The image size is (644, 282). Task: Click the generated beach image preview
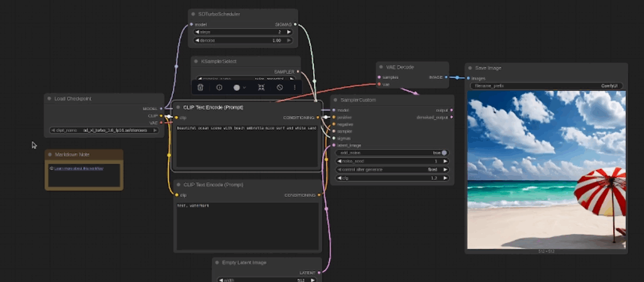click(546, 169)
